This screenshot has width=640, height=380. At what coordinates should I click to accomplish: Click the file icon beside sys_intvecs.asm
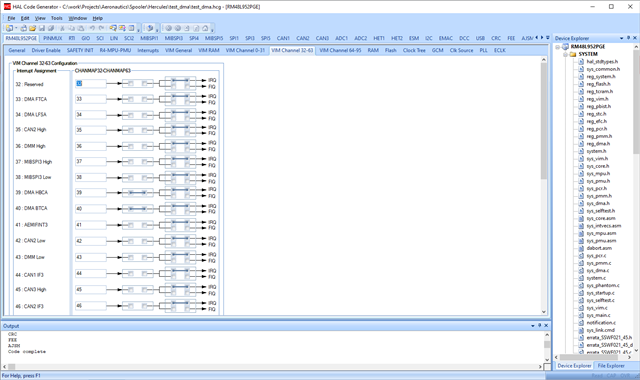tap(581, 226)
